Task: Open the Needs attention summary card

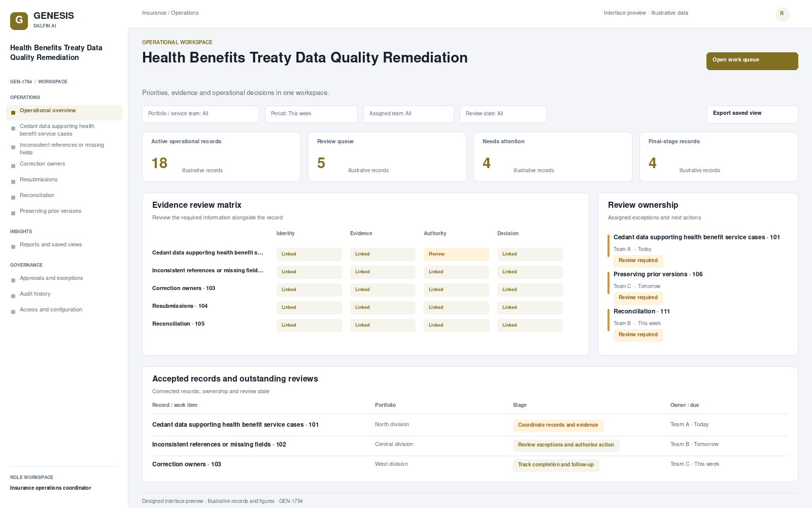Action: 553,156
